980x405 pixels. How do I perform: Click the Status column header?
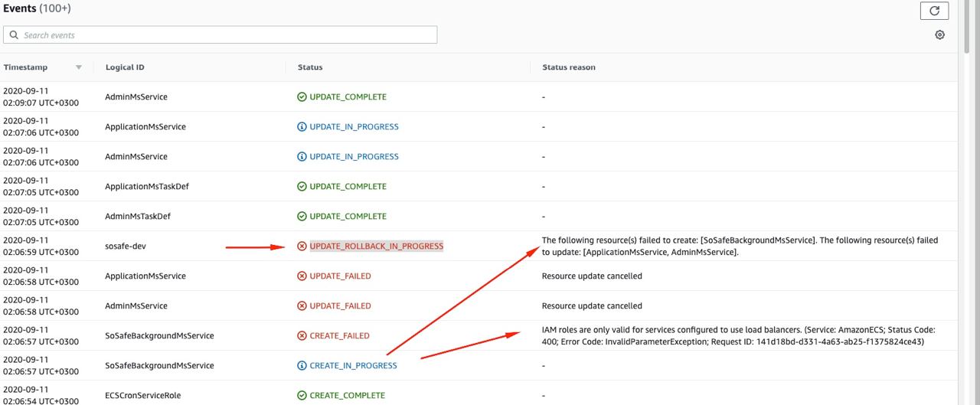pyautogui.click(x=310, y=67)
